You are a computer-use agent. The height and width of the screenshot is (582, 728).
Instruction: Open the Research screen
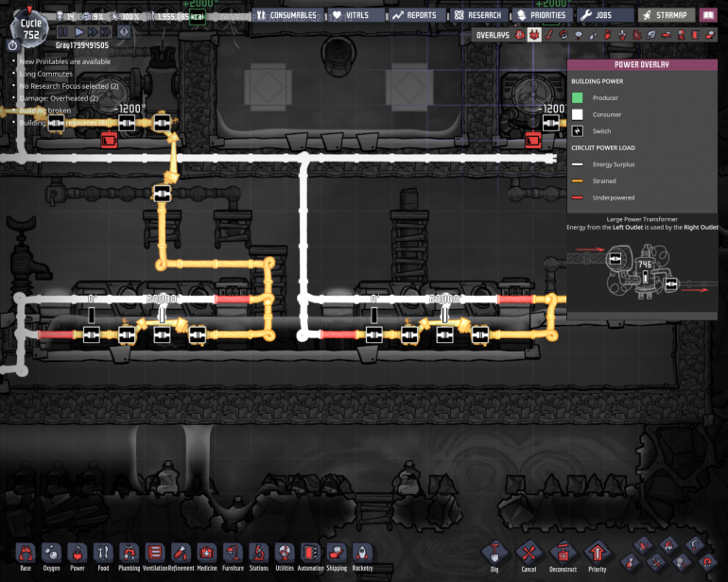477,15
